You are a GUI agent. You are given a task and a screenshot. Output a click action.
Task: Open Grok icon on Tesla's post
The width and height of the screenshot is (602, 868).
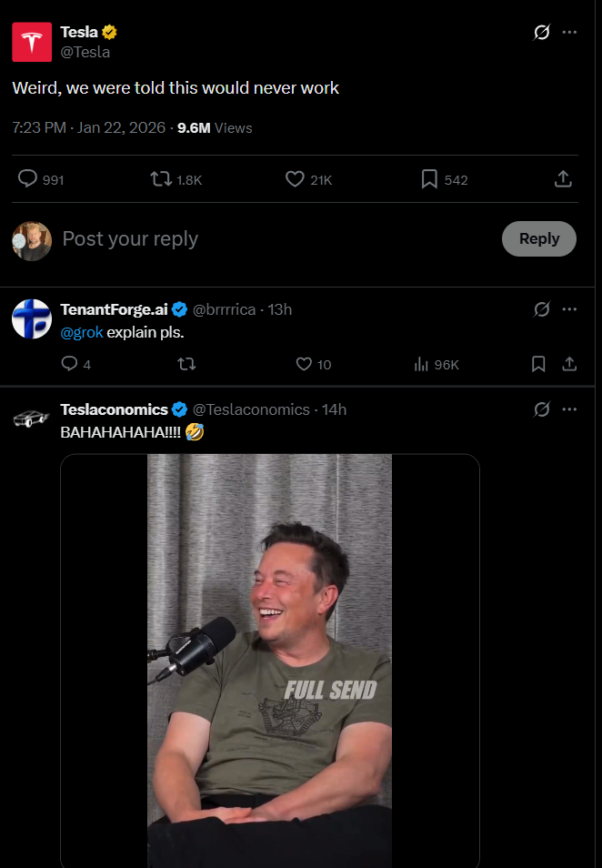542,33
